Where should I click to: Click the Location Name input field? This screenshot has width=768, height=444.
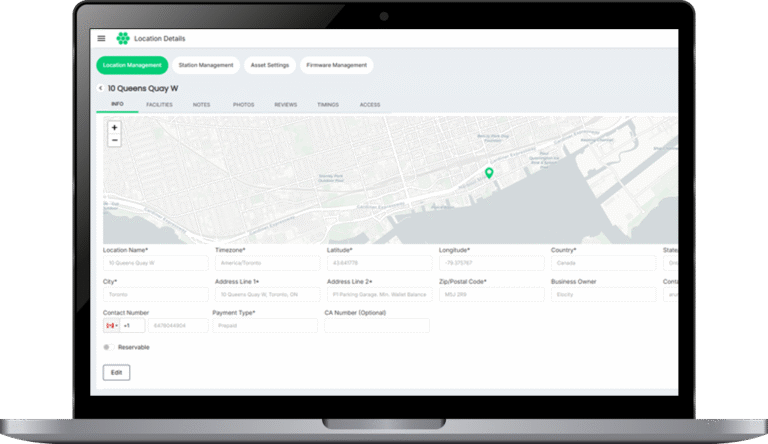(155, 263)
